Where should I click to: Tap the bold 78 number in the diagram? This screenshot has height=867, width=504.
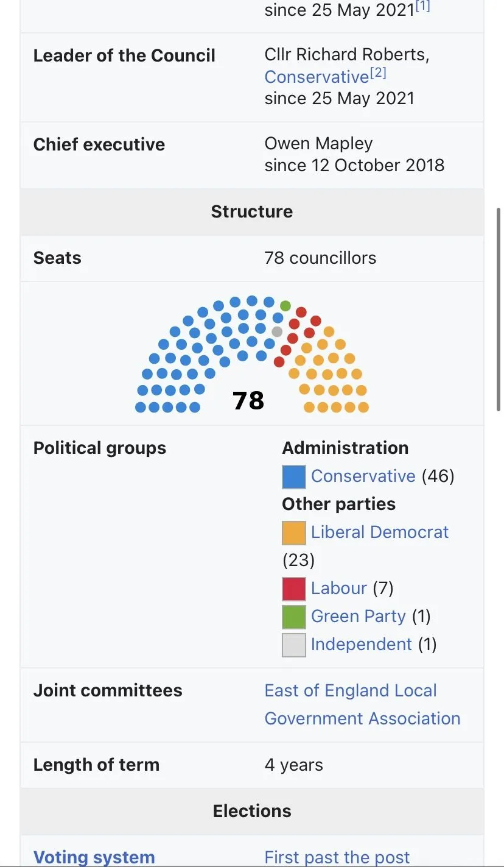pyautogui.click(x=248, y=400)
